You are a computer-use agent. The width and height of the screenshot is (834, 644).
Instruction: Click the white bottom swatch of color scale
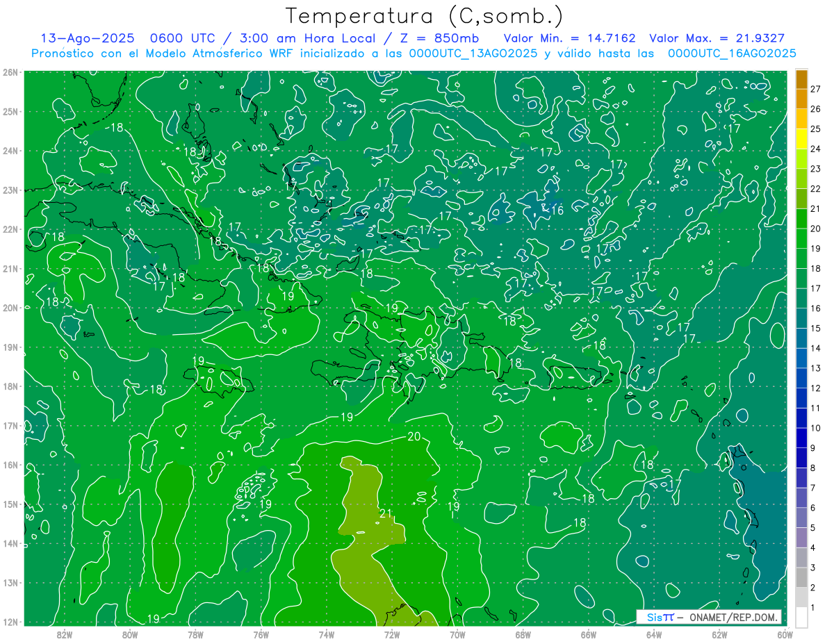pos(801,617)
